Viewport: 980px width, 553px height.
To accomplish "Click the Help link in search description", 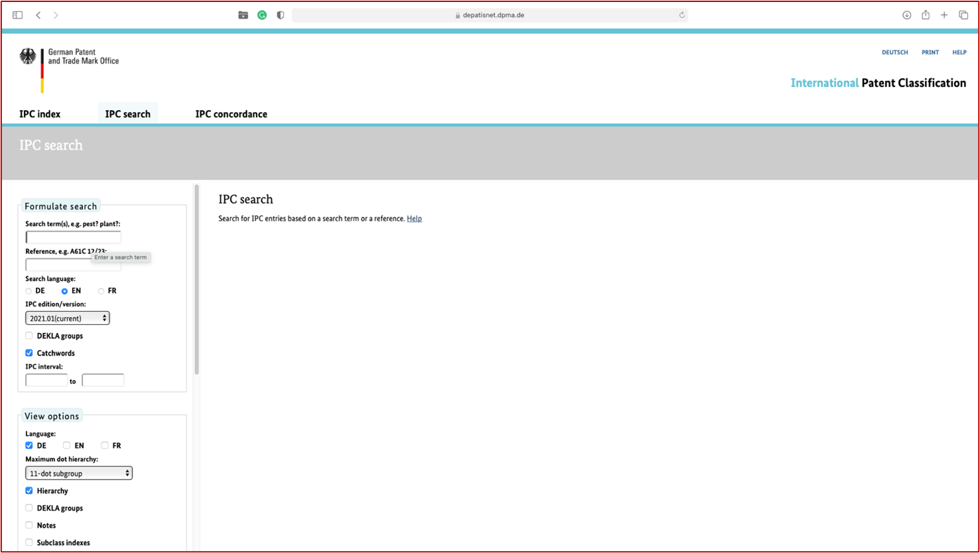I will click(x=414, y=219).
